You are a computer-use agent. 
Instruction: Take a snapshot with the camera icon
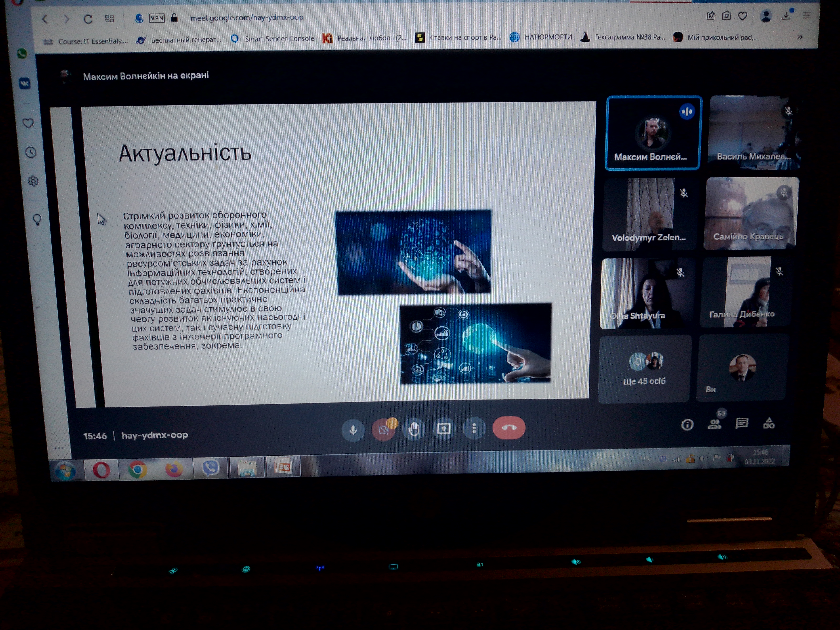(x=726, y=16)
